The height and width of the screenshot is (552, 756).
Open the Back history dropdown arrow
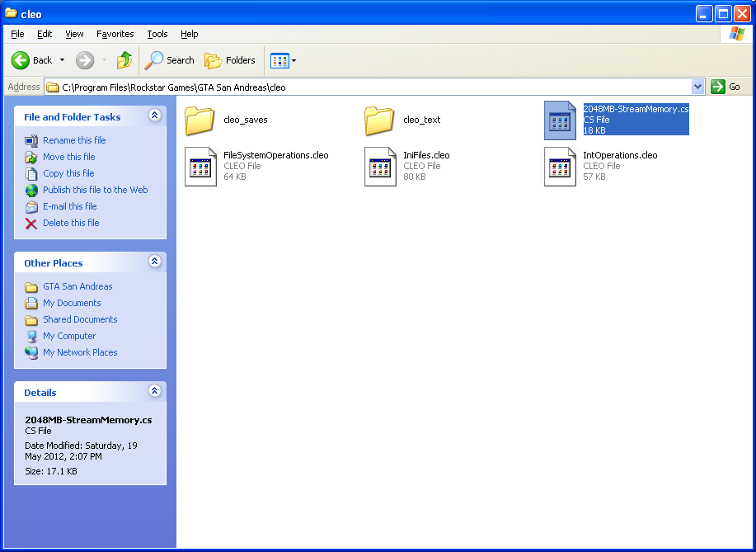62,60
